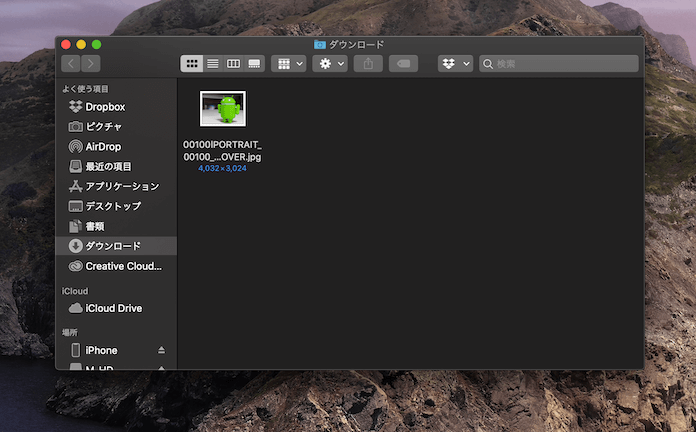
Task: Click the magnifier icon in search field
Action: pos(488,64)
